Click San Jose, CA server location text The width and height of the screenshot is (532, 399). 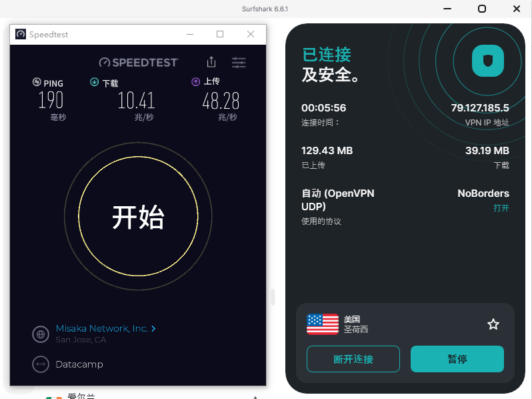[x=81, y=340]
